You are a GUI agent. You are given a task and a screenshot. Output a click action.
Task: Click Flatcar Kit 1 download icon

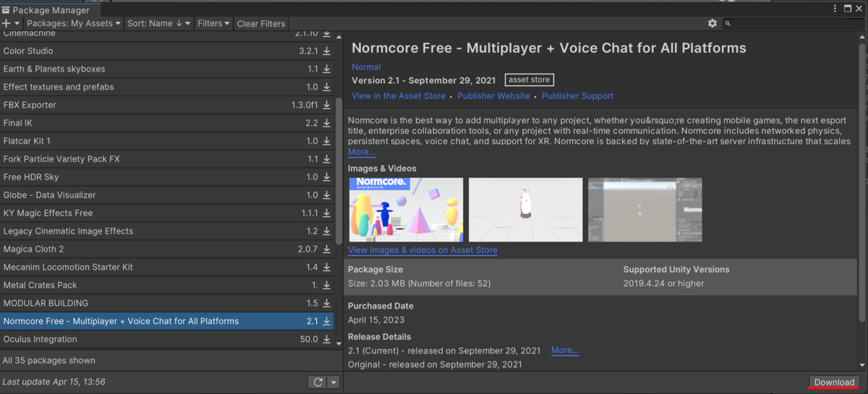click(327, 142)
